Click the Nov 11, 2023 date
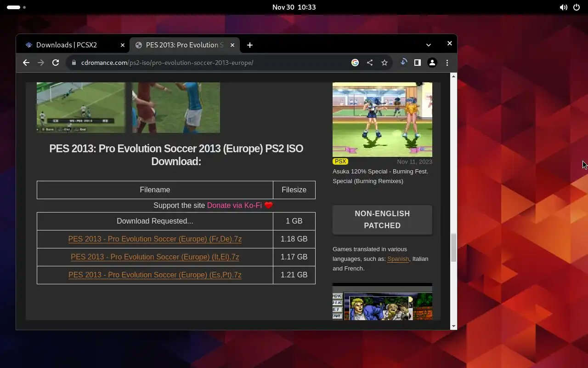Image resolution: width=588 pixels, height=368 pixels. coord(414,161)
